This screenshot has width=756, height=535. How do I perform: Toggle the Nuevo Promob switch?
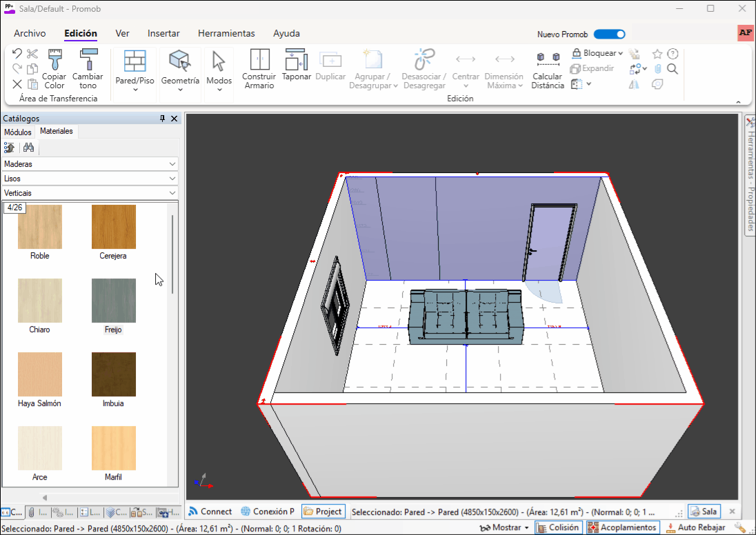tap(609, 34)
